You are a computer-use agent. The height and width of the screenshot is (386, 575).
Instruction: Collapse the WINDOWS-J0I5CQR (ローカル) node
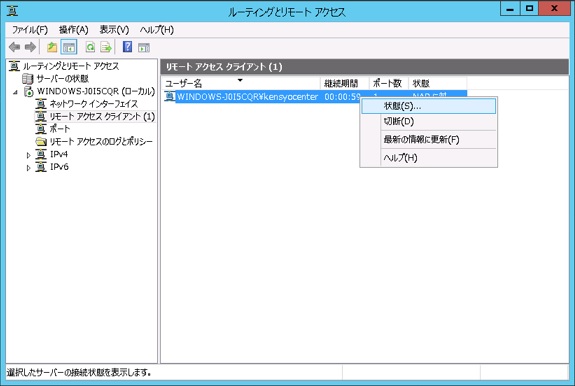(x=15, y=92)
